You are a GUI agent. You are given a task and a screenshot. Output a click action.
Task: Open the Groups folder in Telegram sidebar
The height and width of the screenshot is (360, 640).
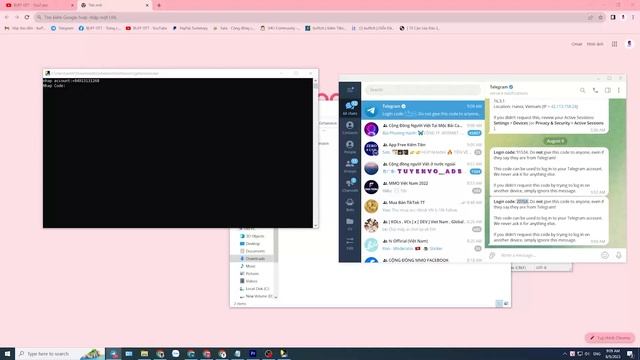[x=350, y=166]
